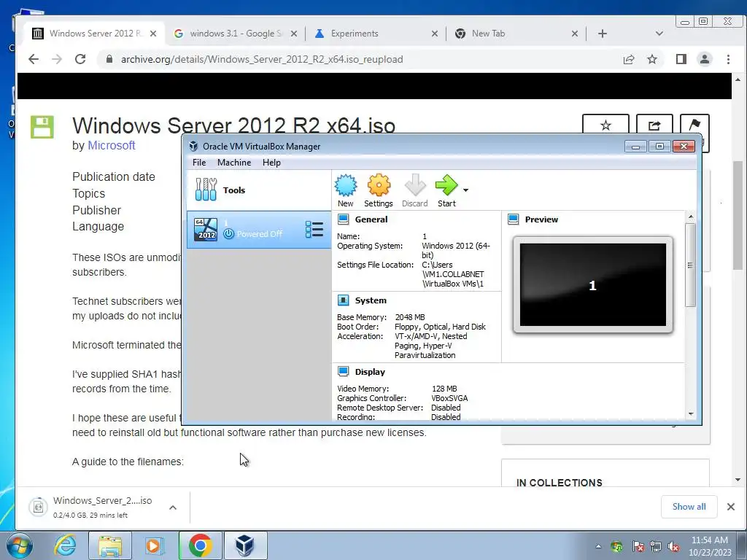The width and height of the screenshot is (747, 560).
Task: Click the 'Powered Off' status text
Action: (x=260, y=234)
